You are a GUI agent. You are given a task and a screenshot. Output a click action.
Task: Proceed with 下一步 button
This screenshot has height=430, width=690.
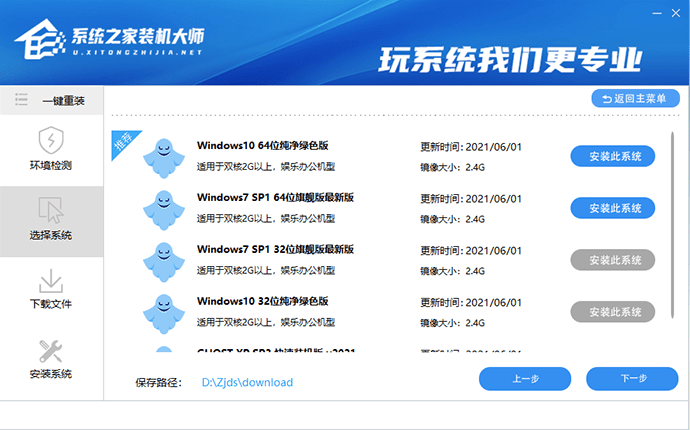[632, 379]
